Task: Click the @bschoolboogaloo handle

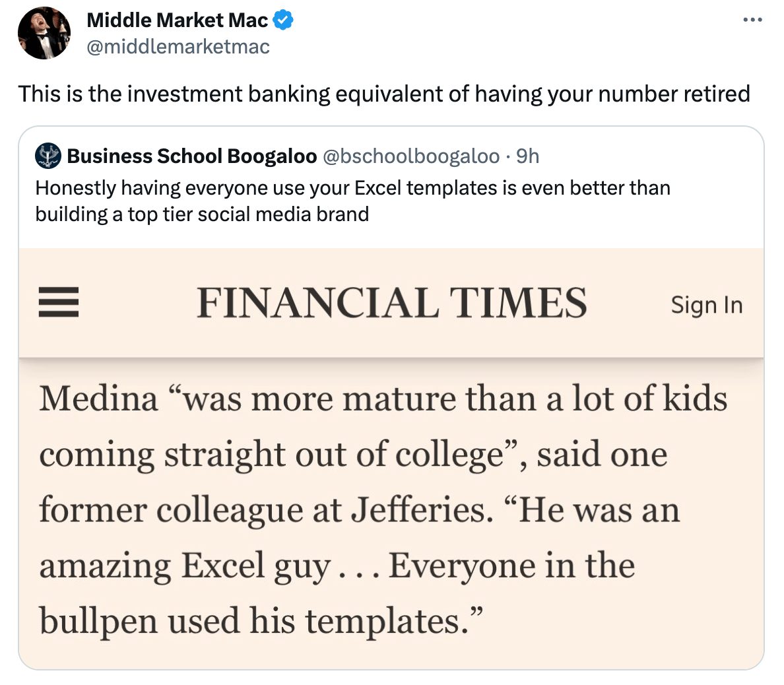Action: pyautogui.click(x=410, y=156)
